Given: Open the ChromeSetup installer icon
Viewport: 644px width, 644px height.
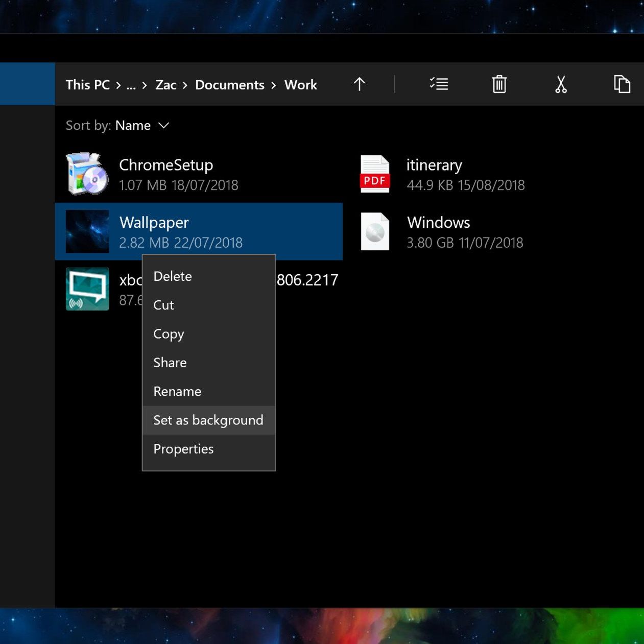Looking at the screenshot, I should (87, 174).
